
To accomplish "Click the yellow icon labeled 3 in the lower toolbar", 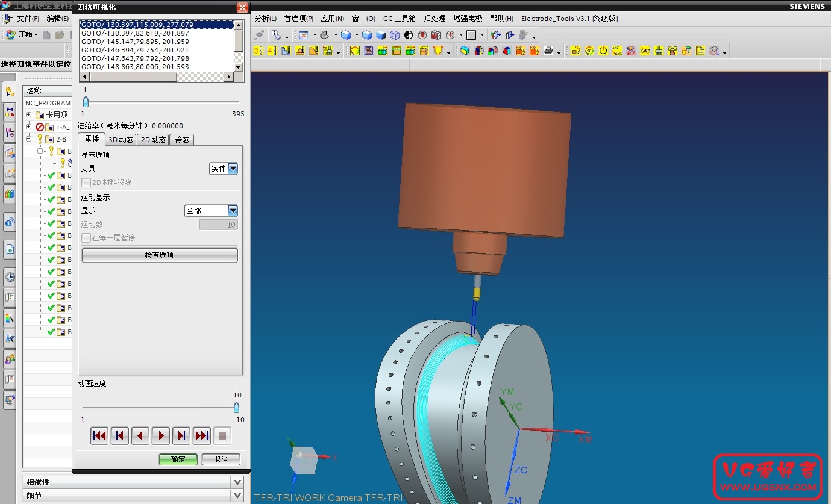I will [258, 51].
